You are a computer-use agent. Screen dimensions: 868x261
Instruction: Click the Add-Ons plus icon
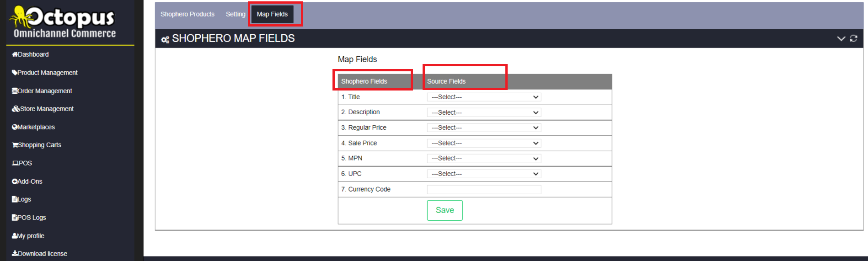pos(15,181)
